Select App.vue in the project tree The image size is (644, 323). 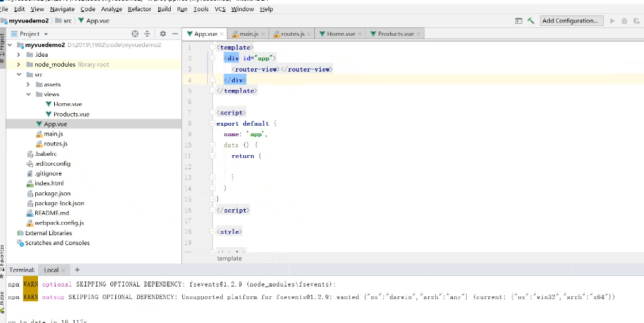pyautogui.click(x=55, y=124)
